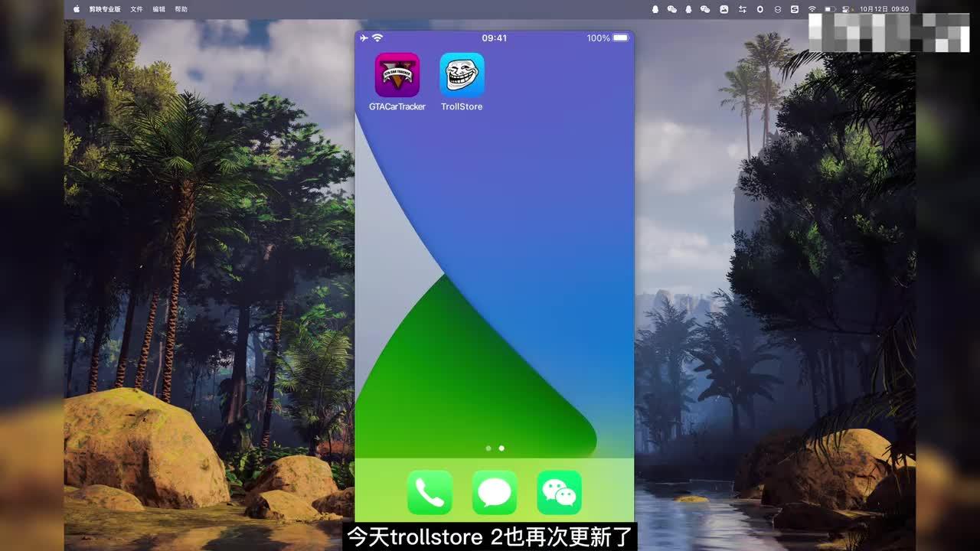Tap the 100% battery percentage text

pyautogui.click(x=599, y=37)
